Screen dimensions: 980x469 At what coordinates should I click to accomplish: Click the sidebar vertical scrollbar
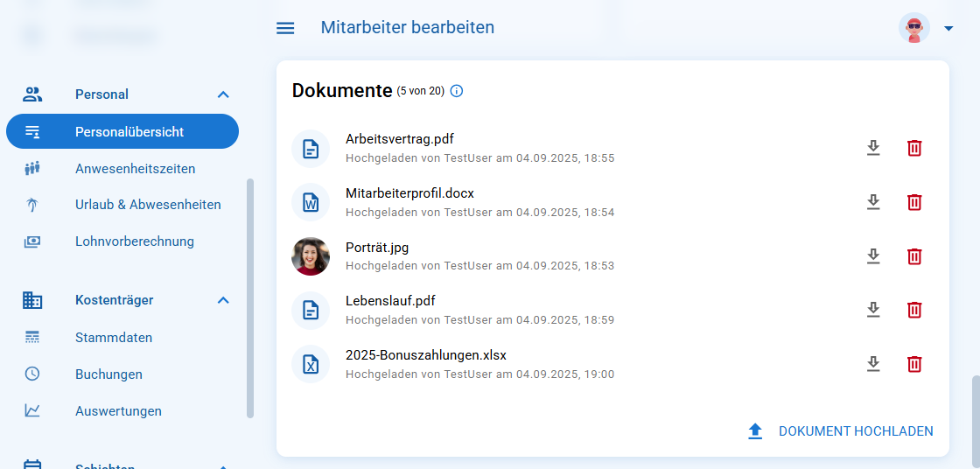point(250,297)
